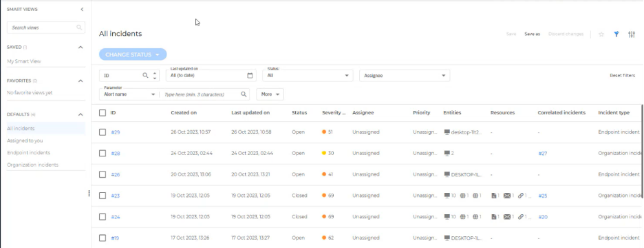Image resolution: width=644 pixels, height=248 pixels.
Task: Check the box for incident #29
Action: (x=103, y=132)
